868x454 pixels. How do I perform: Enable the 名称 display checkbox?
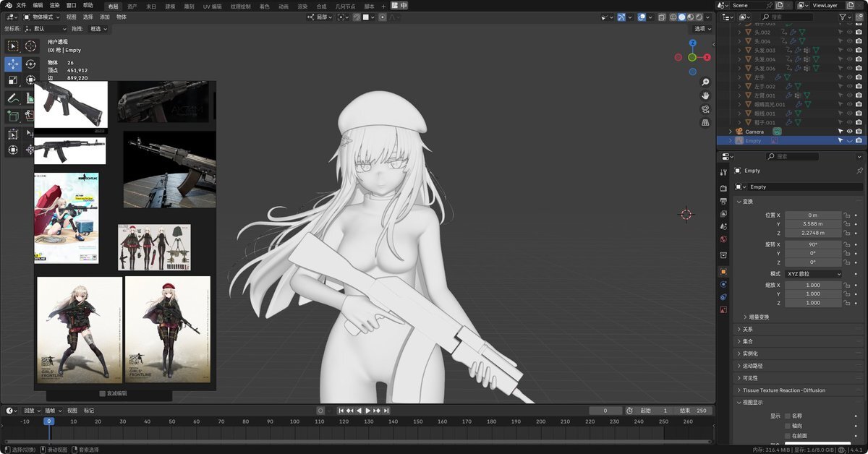pos(788,416)
